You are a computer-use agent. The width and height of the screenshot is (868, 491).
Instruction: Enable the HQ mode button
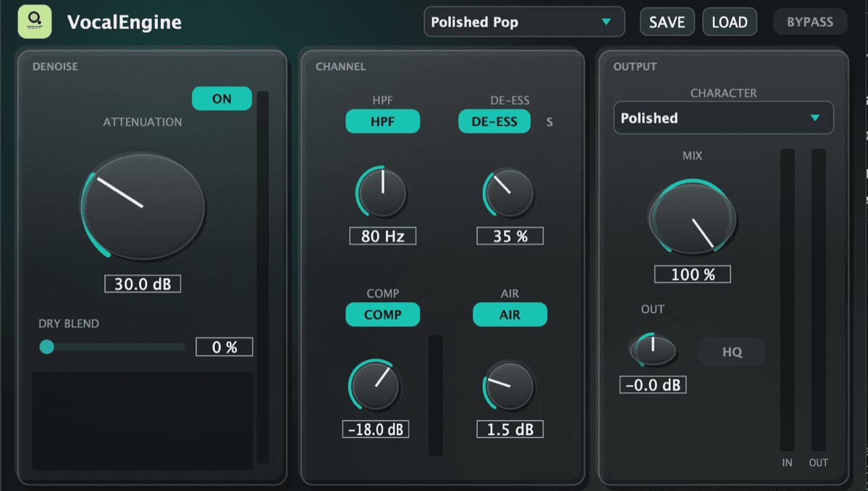[732, 352]
